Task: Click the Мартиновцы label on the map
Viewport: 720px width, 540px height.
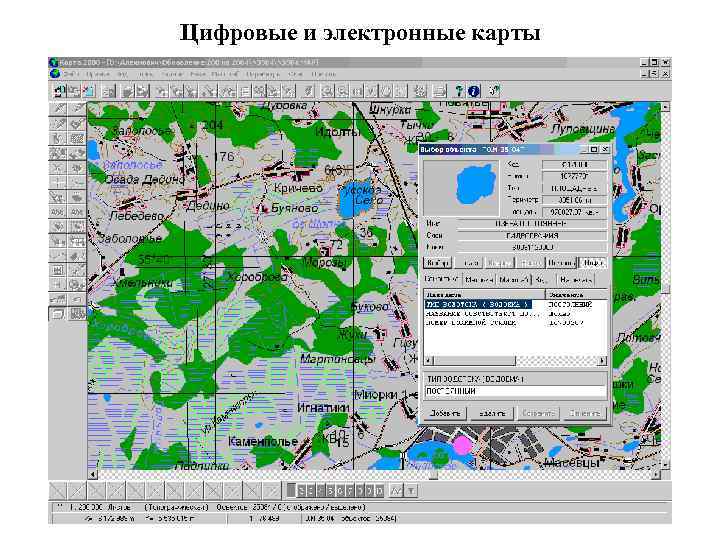Action: click(x=338, y=359)
